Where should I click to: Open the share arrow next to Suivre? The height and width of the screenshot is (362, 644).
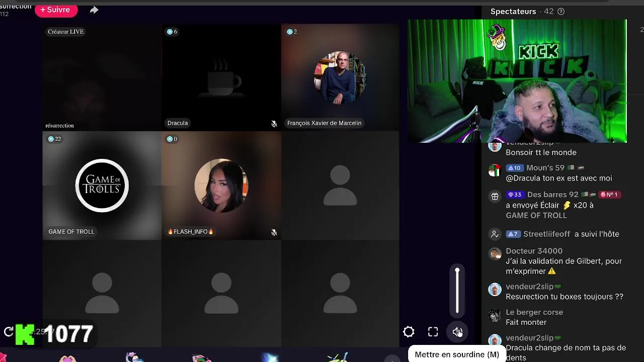(x=94, y=10)
